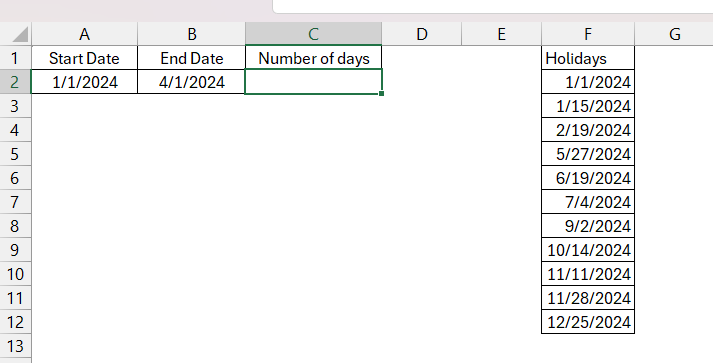Click the Number of days header cell
The height and width of the screenshot is (363, 713).
pos(313,58)
